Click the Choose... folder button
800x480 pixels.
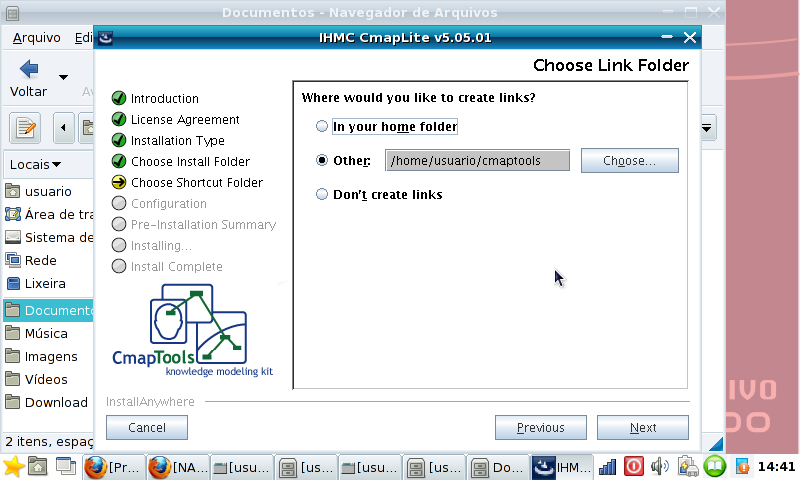click(630, 161)
